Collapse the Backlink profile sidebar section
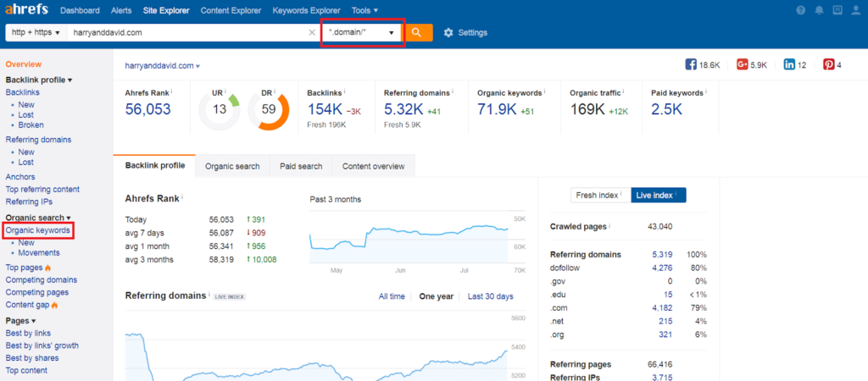868x381 pixels. click(x=39, y=80)
